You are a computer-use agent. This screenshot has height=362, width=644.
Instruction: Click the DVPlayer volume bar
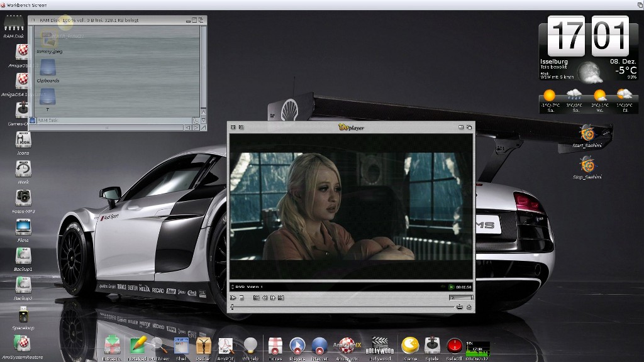coord(461,297)
